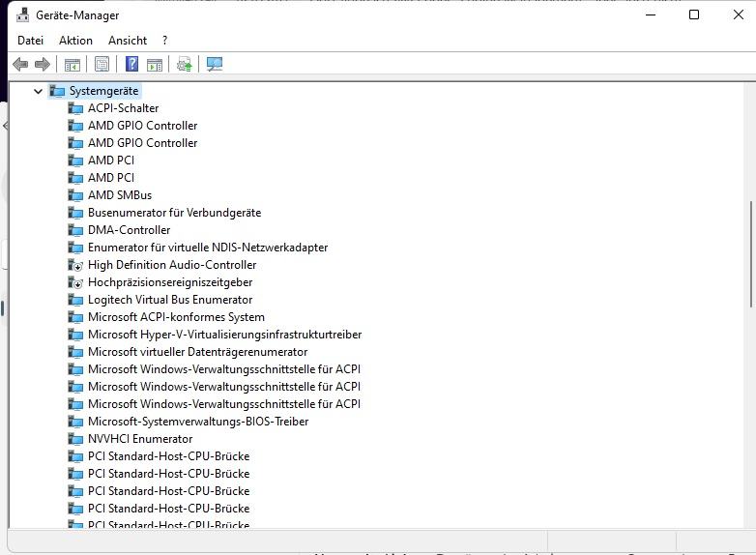Select Microsoft virtueller Datenträgerenumerator
Image resolution: width=756 pixels, height=555 pixels.
[197, 352]
